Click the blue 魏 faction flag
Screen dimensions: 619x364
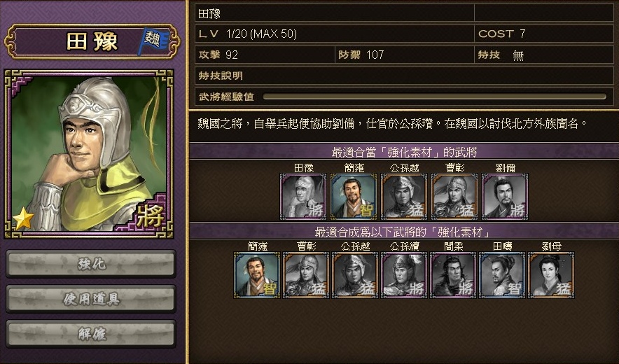point(153,41)
